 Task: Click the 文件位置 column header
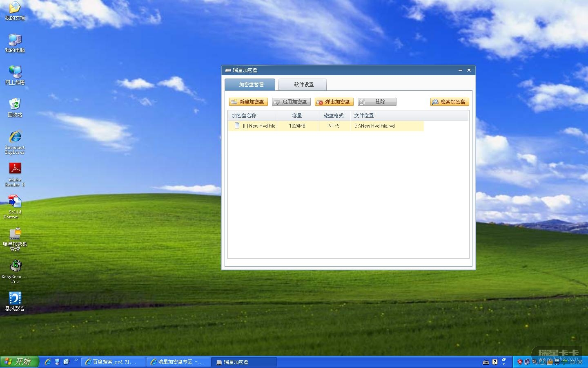[410, 116]
